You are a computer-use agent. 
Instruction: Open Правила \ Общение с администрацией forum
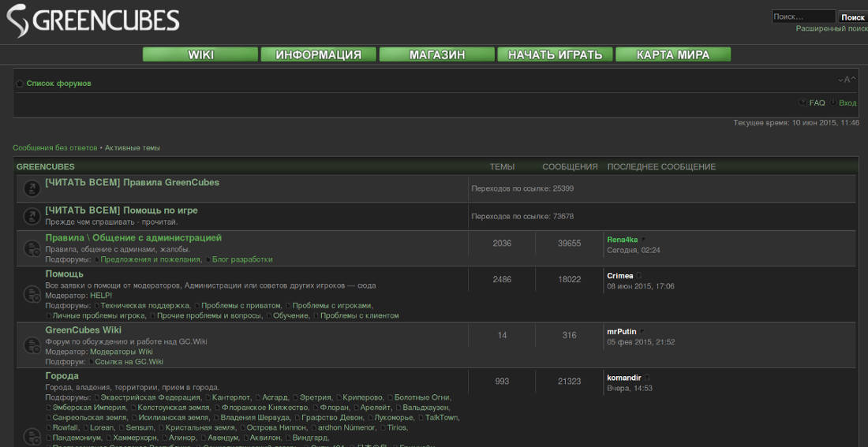(x=133, y=238)
